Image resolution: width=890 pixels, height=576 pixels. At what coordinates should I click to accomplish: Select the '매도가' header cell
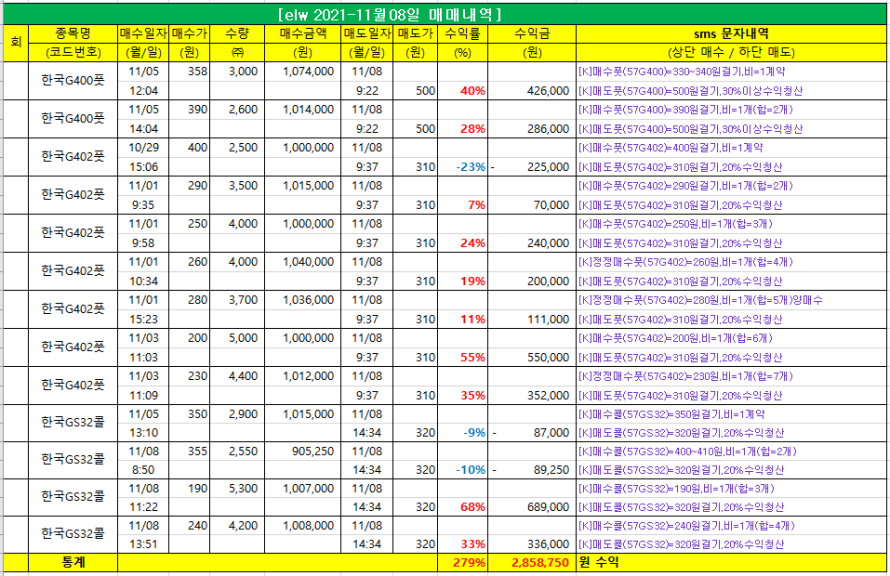(x=415, y=33)
